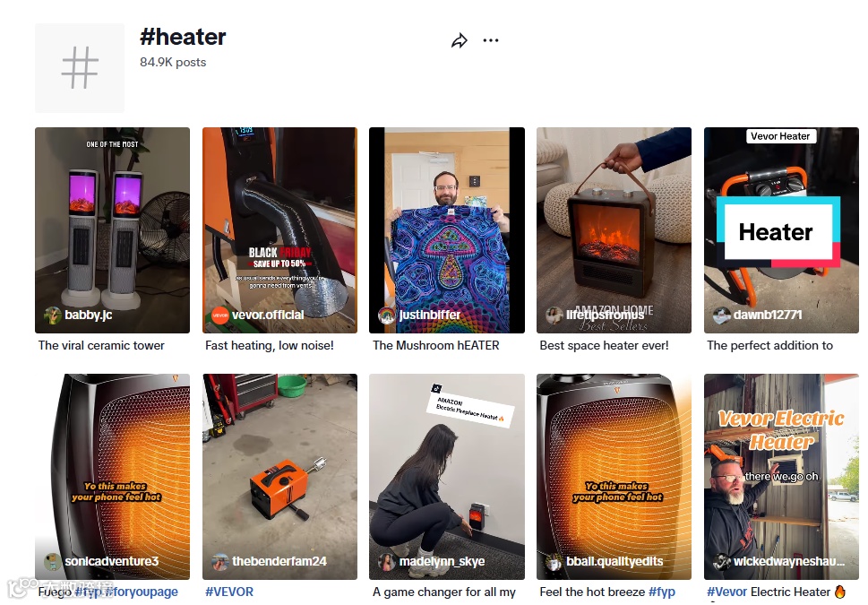Open the orange portable heater garage video

(x=279, y=477)
